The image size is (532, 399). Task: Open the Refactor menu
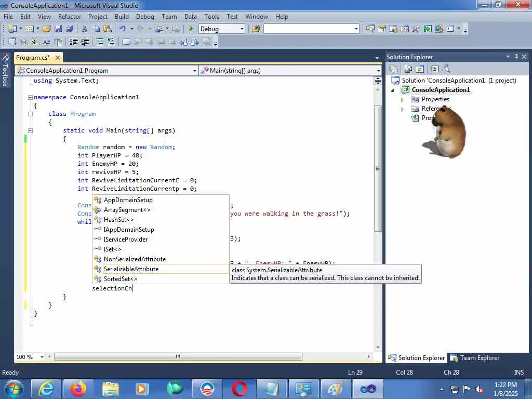click(70, 16)
